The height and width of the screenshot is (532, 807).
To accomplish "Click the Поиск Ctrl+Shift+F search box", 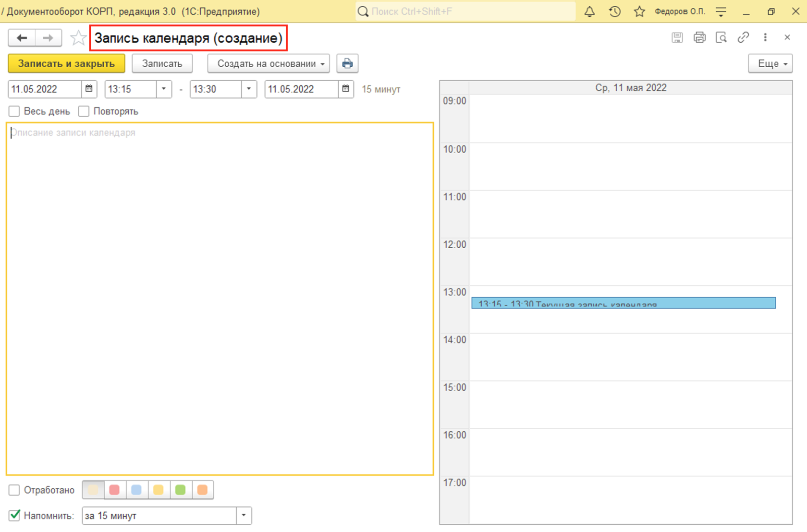I will (x=465, y=12).
